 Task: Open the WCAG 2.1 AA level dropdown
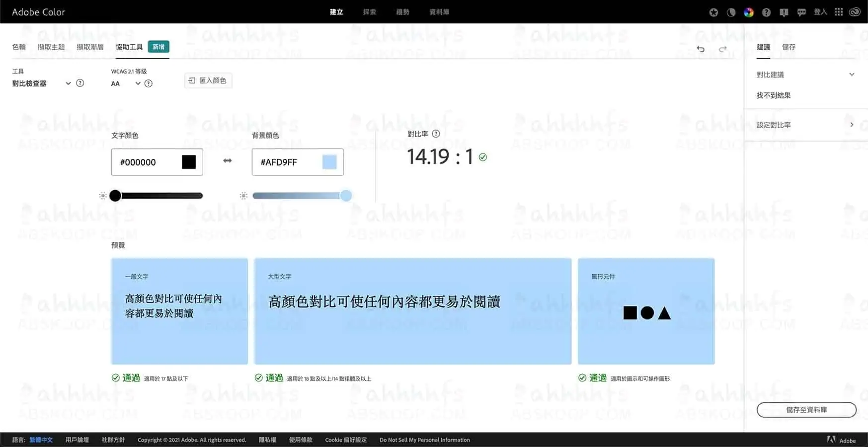pos(138,83)
